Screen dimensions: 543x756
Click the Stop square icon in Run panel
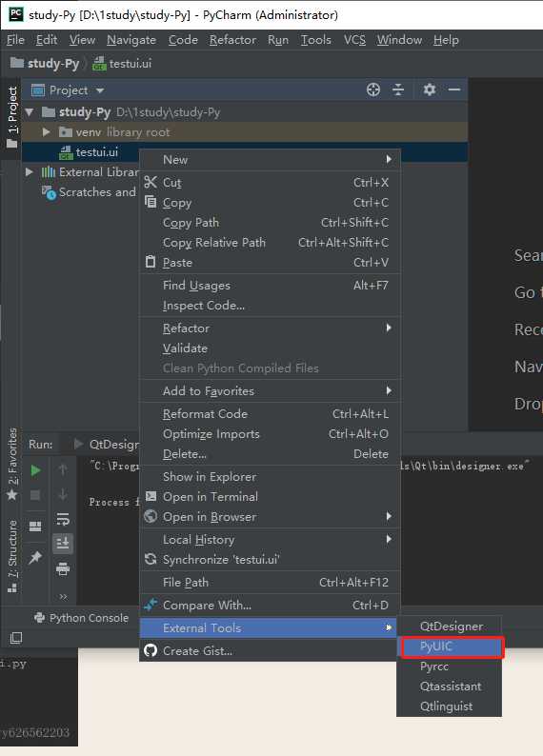pos(35,495)
